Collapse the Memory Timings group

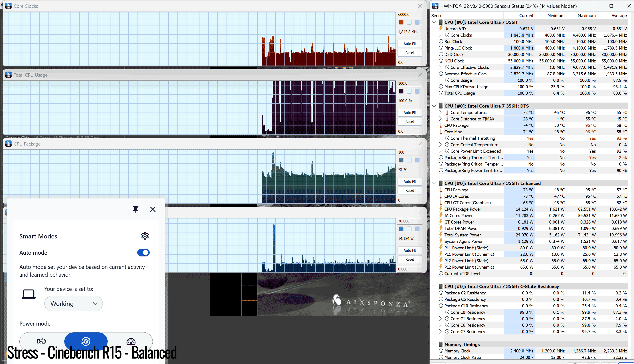(434, 344)
